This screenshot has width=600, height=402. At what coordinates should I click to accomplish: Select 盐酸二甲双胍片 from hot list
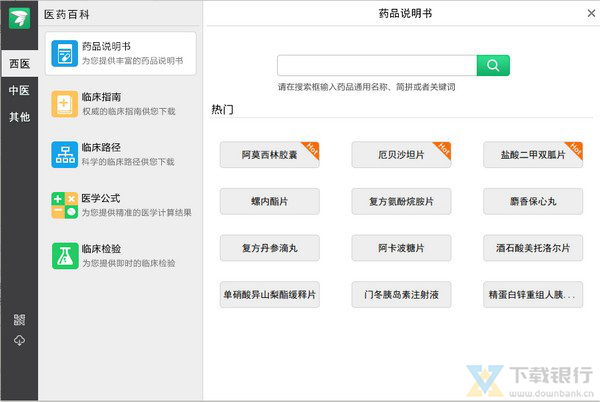pyautogui.click(x=533, y=156)
